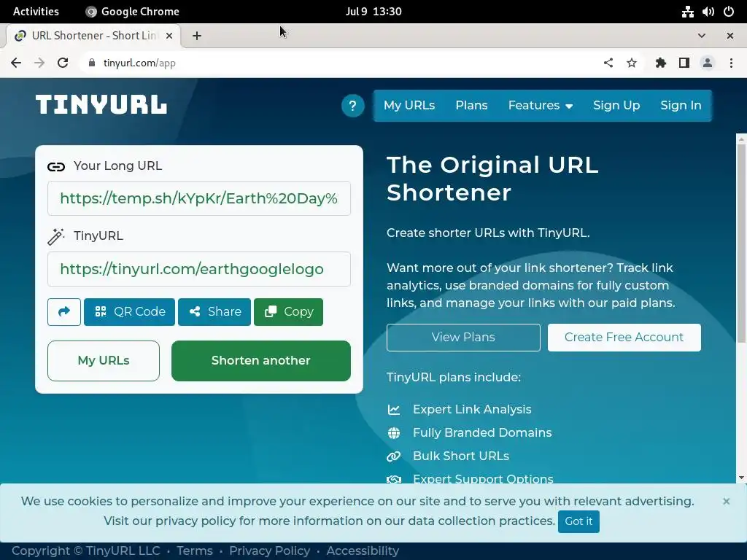Screen dimensions: 747x560
Task: Close the Chrome window with the X
Action: (x=729, y=36)
